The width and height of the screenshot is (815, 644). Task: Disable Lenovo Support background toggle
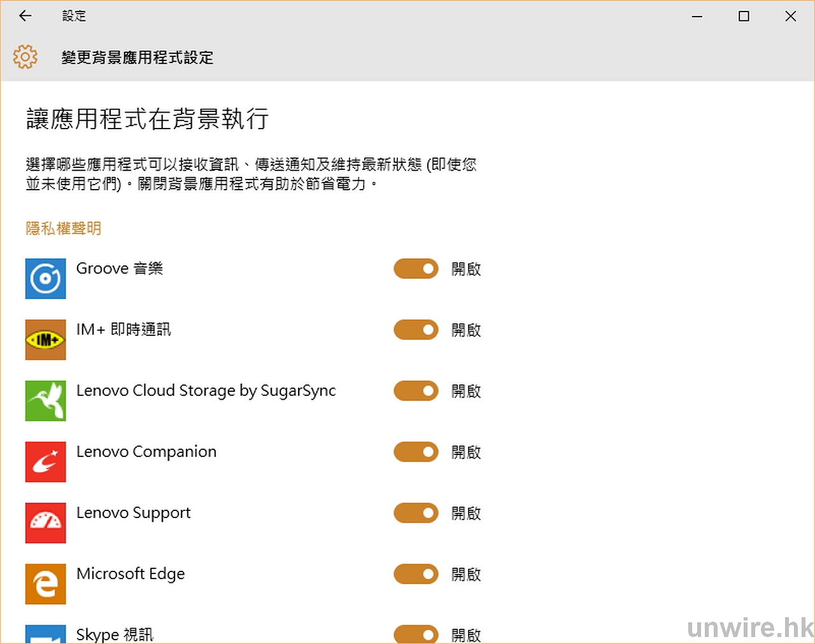click(x=416, y=514)
